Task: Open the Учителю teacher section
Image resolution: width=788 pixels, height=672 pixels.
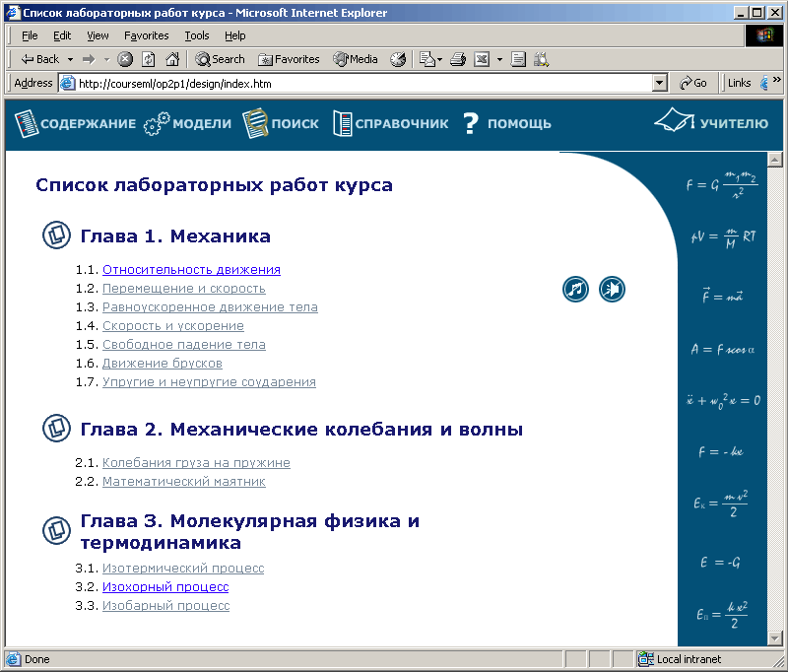Action: point(711,122)
